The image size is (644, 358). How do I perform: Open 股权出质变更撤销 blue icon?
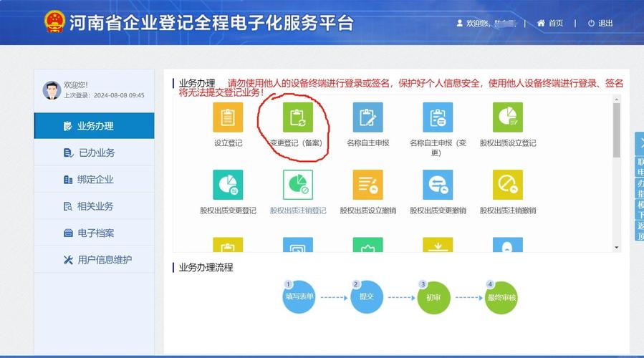click(438, 185)
